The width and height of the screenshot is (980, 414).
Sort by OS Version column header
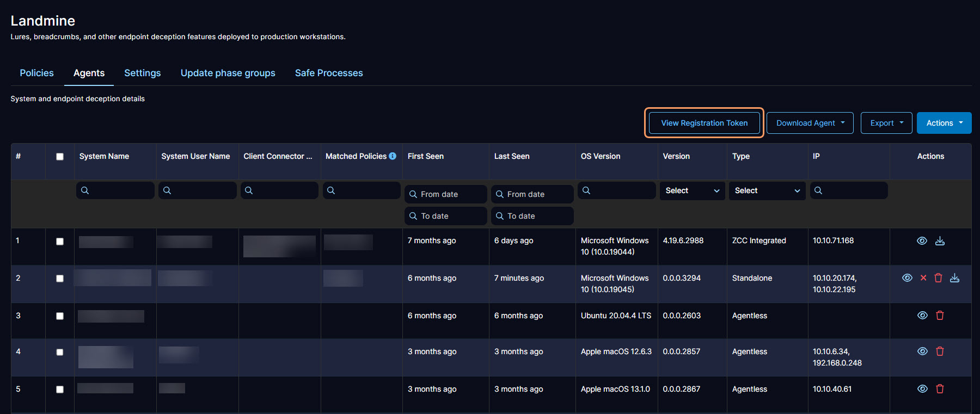pos(601,156)
